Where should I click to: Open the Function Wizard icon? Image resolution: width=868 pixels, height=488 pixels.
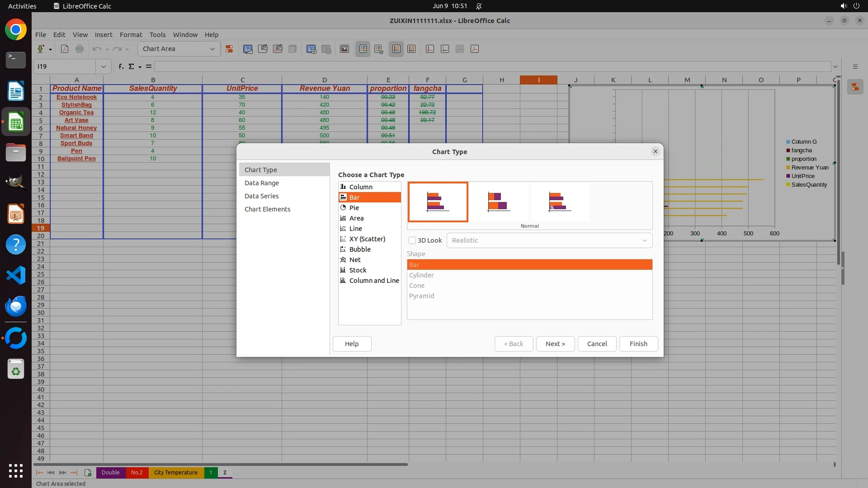pyautogui.click(x=121, y=66)
